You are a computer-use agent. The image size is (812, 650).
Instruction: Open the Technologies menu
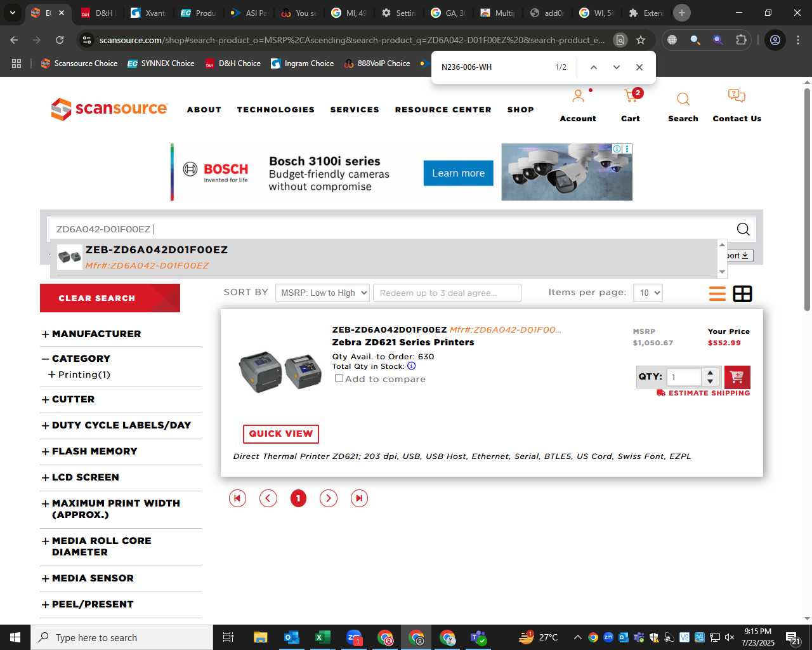pyautogui.click(x=276, y=110)
